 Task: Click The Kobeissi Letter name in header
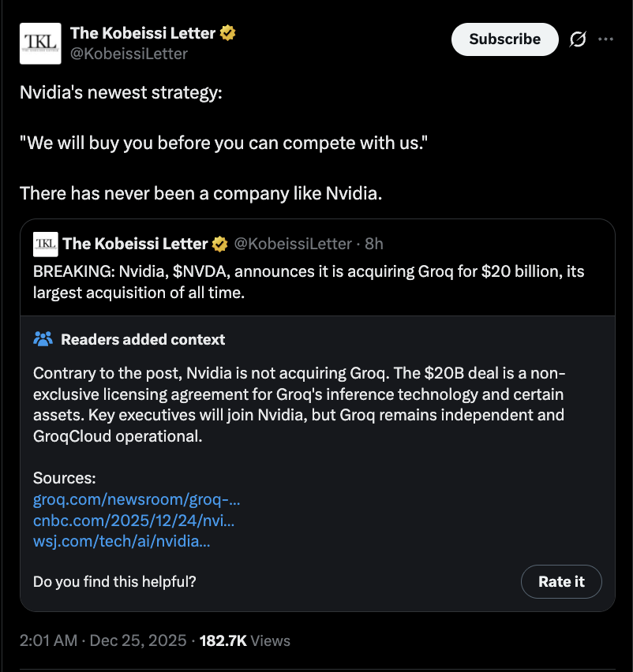pos(142,33)
